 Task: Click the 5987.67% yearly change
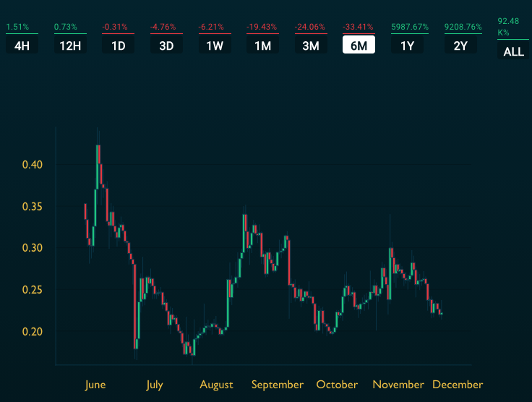pos(410,27)
